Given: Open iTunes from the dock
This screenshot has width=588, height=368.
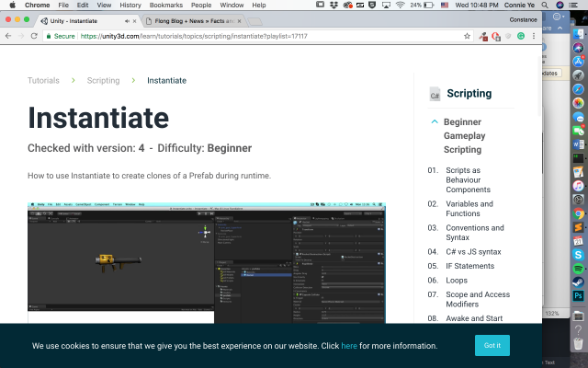Looking at the screenshot, I should pyautogui.click(x=578, y=186).
